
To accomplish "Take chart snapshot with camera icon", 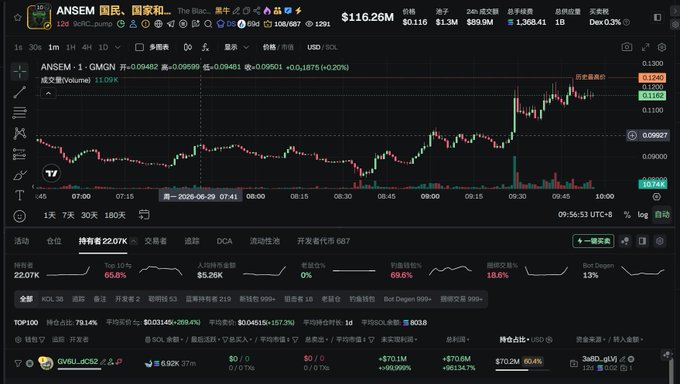I will click(627, 47).
